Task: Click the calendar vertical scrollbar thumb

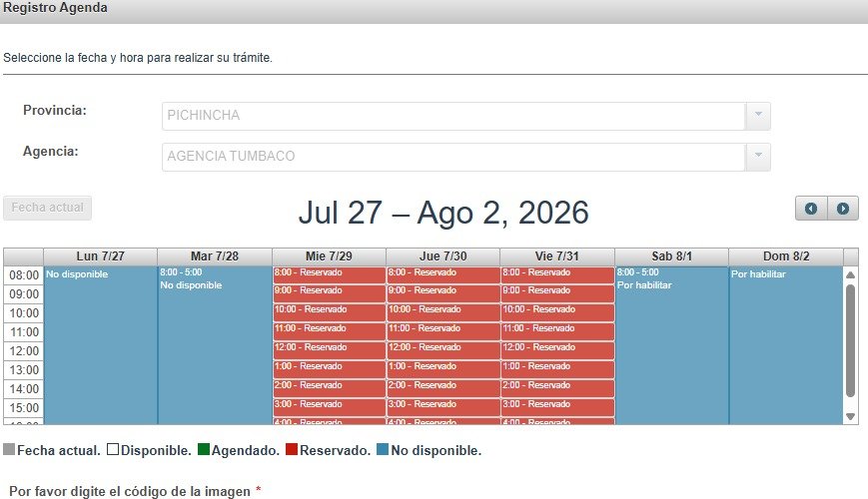Action: pyautogui.click(x=850, y=340)
